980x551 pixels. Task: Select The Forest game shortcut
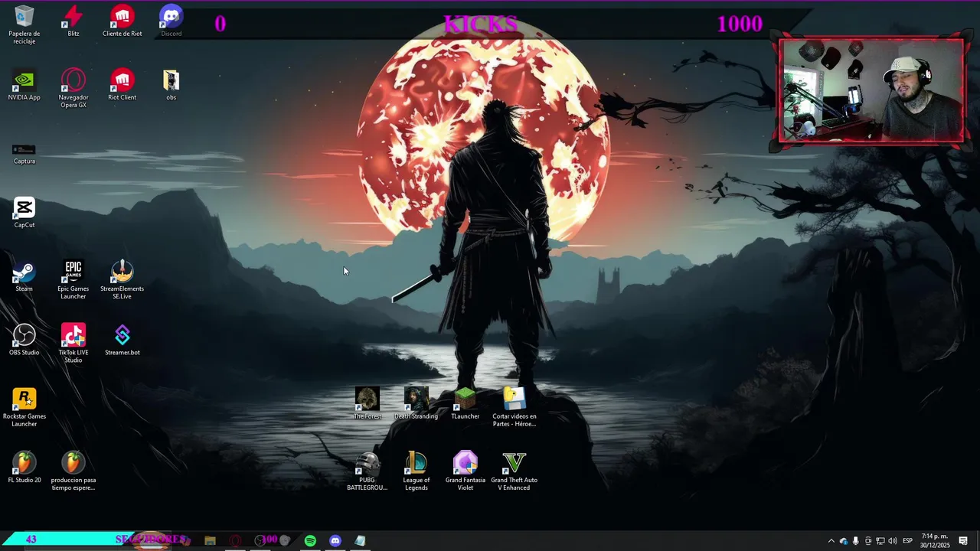click(x=367, y=403)
